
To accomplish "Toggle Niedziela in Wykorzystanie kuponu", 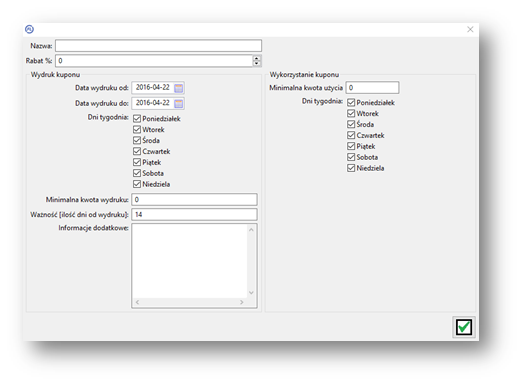I will coord(351,168).
